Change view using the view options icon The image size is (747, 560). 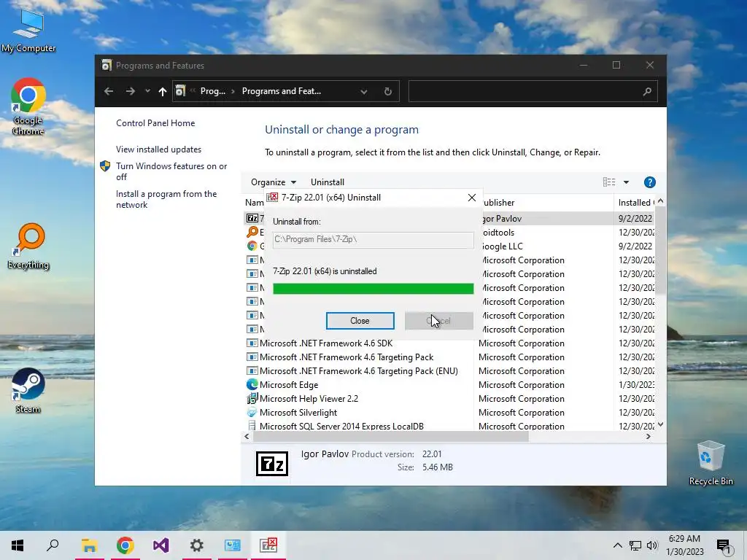click(609, 182)
